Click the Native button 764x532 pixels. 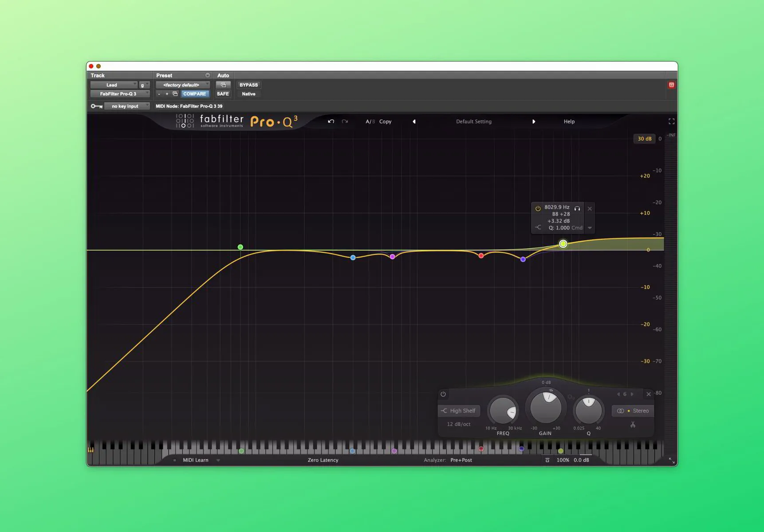(x=248, y=94)
